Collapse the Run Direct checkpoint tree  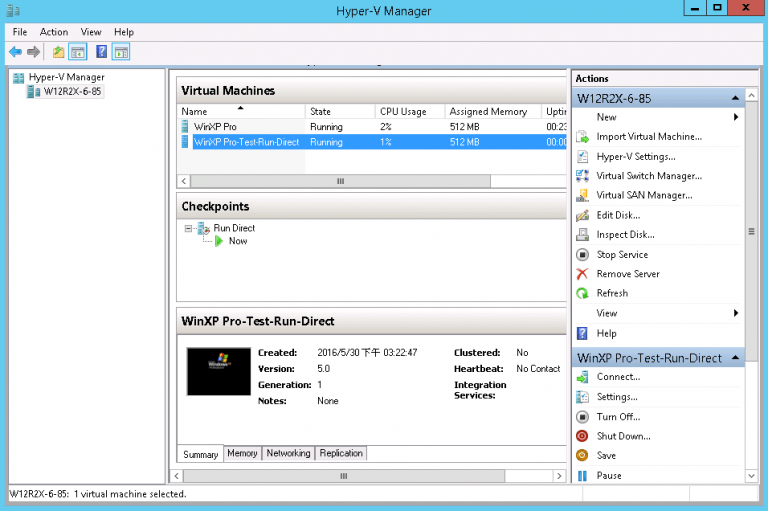188,228
